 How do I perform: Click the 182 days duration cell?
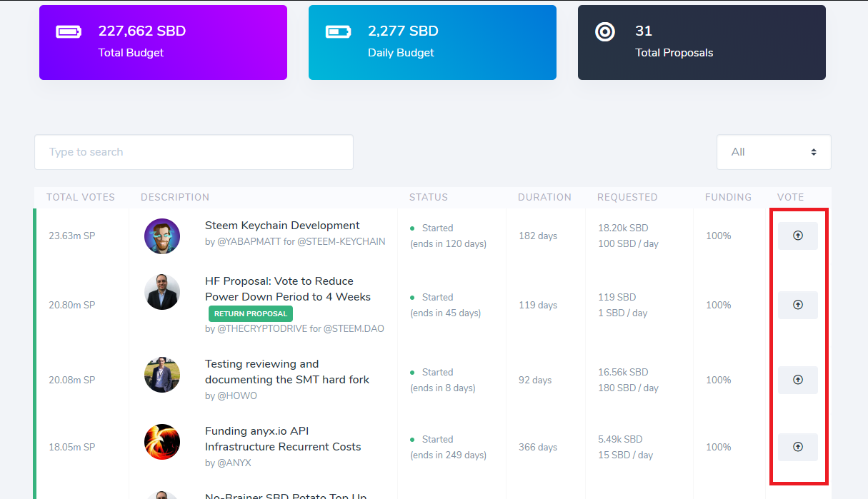[538, 236]
